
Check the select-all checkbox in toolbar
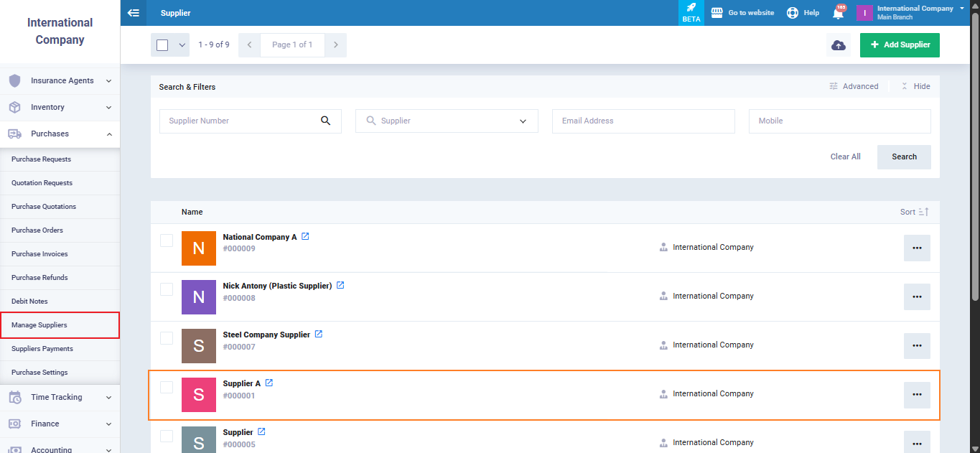click(162, 45)
